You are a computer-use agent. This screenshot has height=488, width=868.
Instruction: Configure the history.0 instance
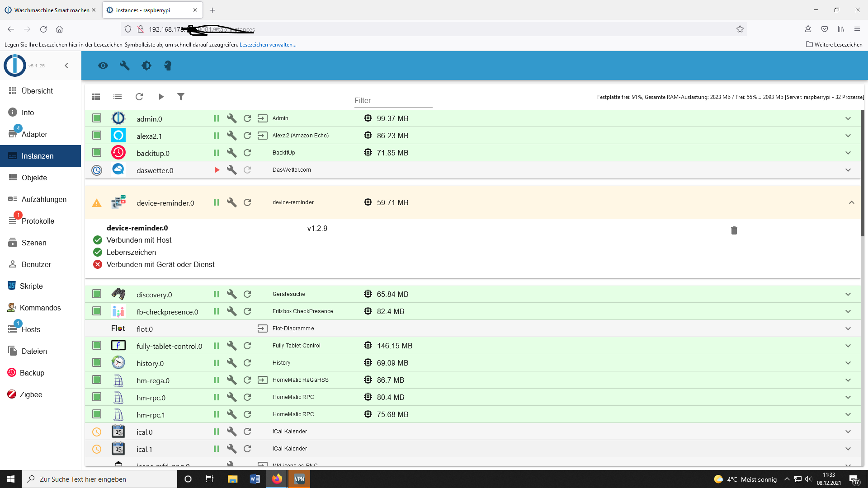(x=232, y=363)
